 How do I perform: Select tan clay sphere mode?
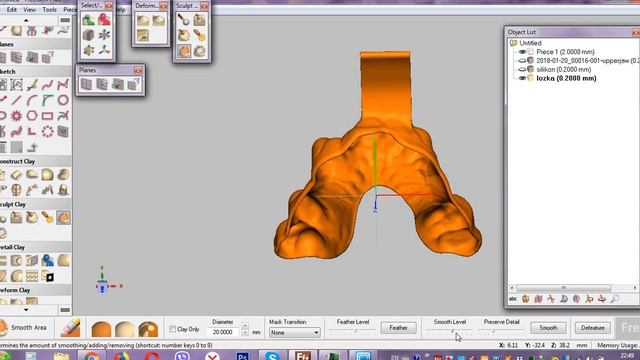pyautogui.click(x=124, y=329)
